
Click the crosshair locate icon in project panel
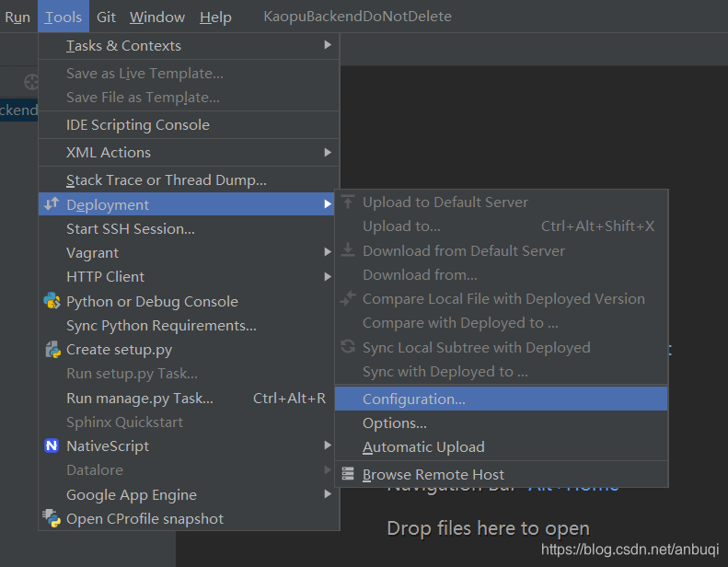pos(31,82)
